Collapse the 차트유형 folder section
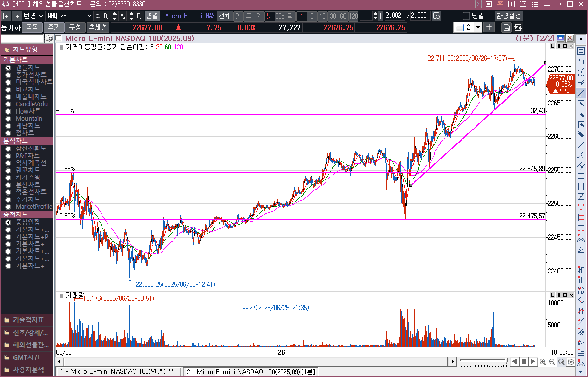588x377 pixels. [x=26, y=50]
